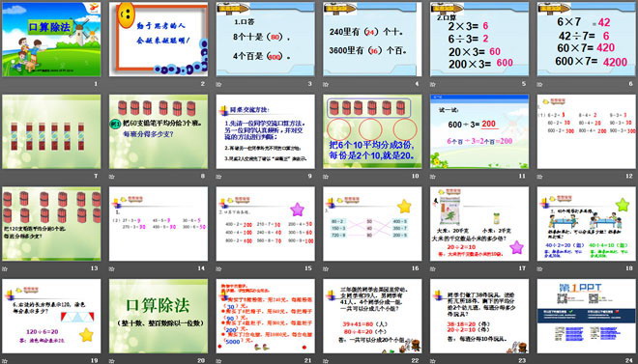Viewport: 638px width, 364px height.
Task: Select slide 9 thumbnail '同桌交流方法'
Action: click(x=265, y=131)
